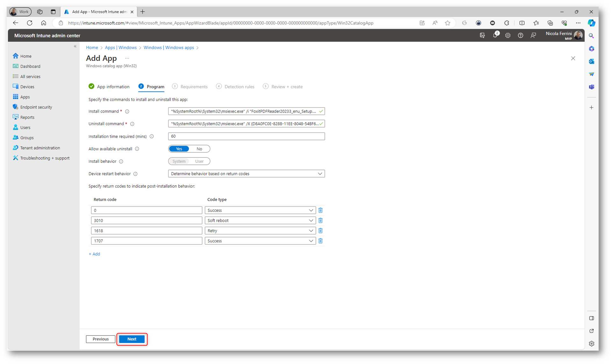Image resolution: width=612 pixels, height=364 pixels.
Task: Open Tenant administration in sidebar
Action: (40, 148)
